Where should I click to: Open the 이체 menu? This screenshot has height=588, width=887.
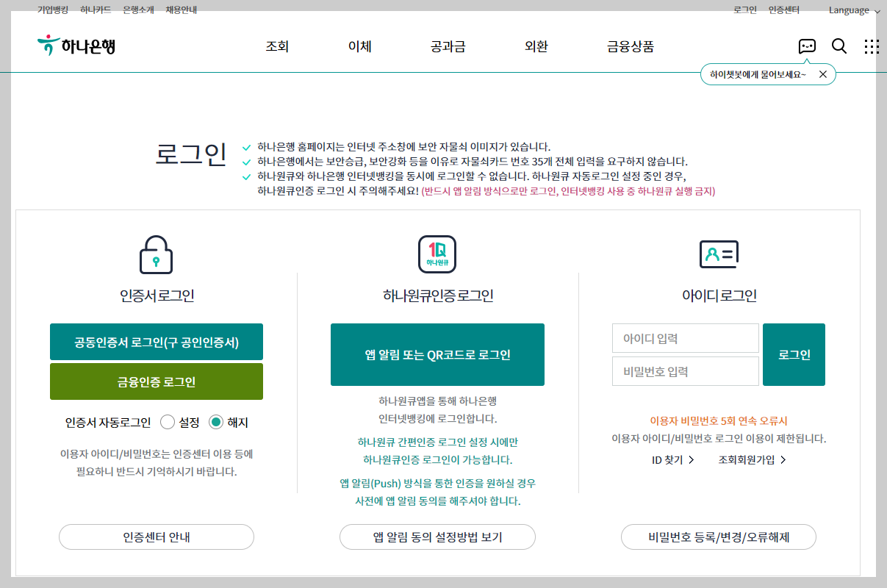(360, 46)
